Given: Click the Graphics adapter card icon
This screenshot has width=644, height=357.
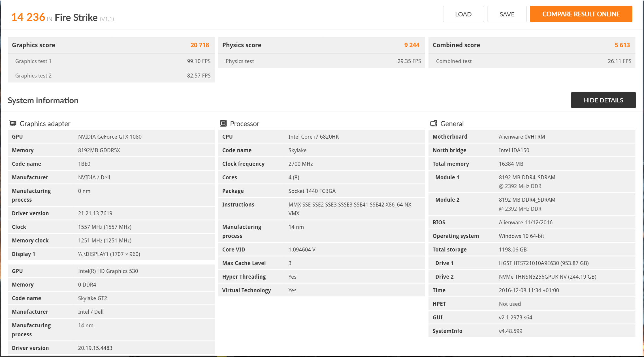Looking at the screenshot, I should pyautogui.click(x=13, y=123).
